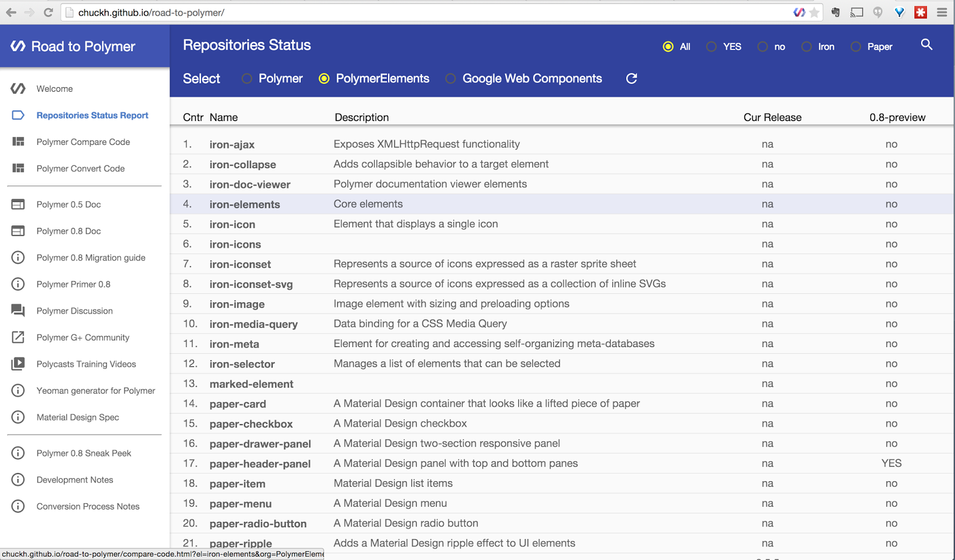Reload the page with the browser reload button
The height and width of the screenshot is (560, 955).
48,12
